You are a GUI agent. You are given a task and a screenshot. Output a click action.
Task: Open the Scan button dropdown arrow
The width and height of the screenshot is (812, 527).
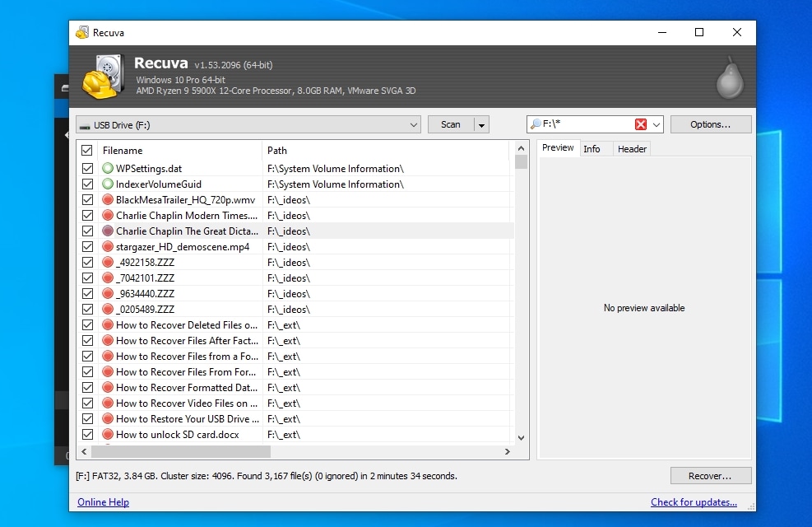click(x=481, y=125)
